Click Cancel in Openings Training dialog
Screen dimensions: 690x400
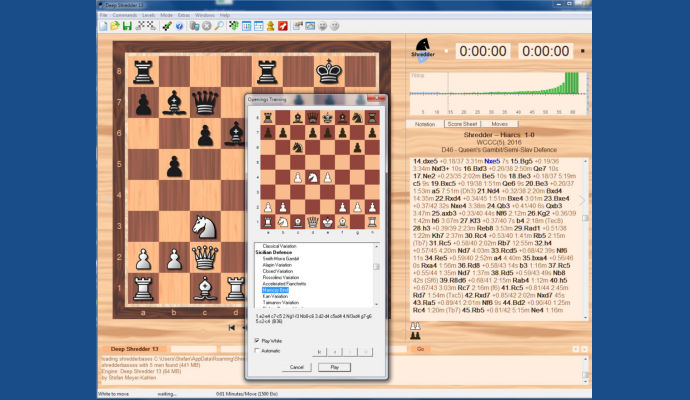pyautogui.click(x=296, y=367)
